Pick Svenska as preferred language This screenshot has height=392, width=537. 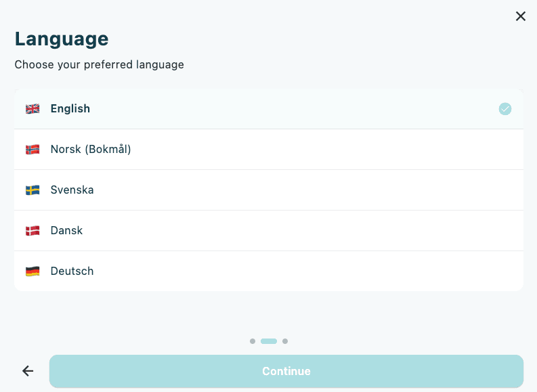tap(269, 190)
